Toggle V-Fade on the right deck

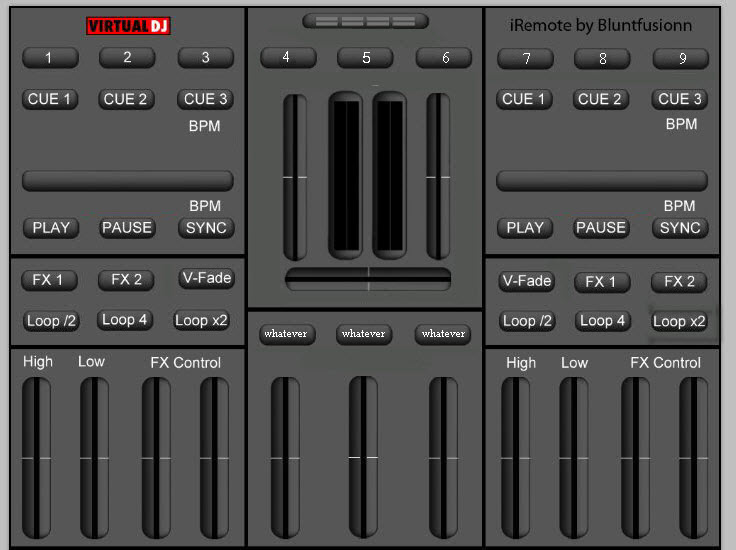(527, 281)
